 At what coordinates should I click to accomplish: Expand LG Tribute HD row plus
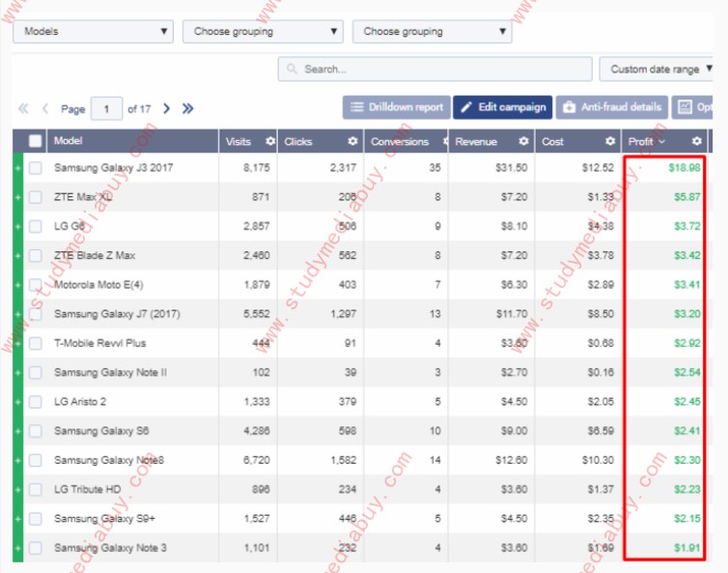pyautogui.click(x=17, y=490)
